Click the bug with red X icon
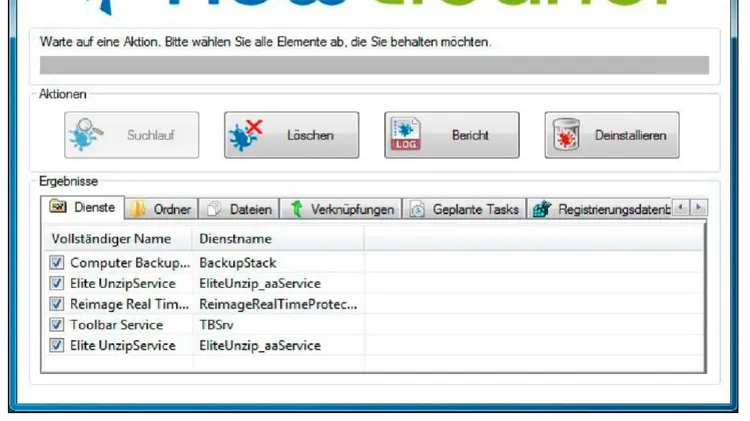This screenshot has height=421, width=750. 245,135
